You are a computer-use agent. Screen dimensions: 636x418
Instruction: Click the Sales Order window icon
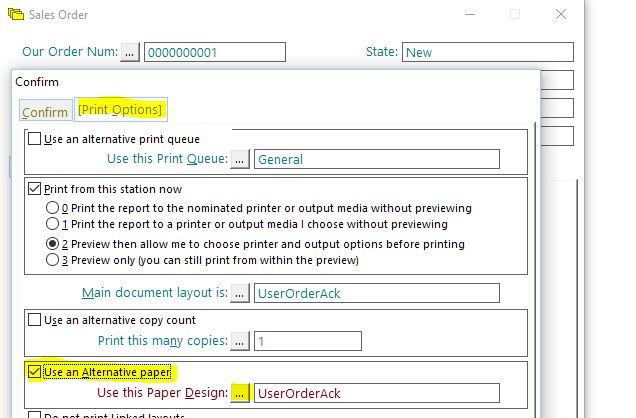(x=16, y=14)
